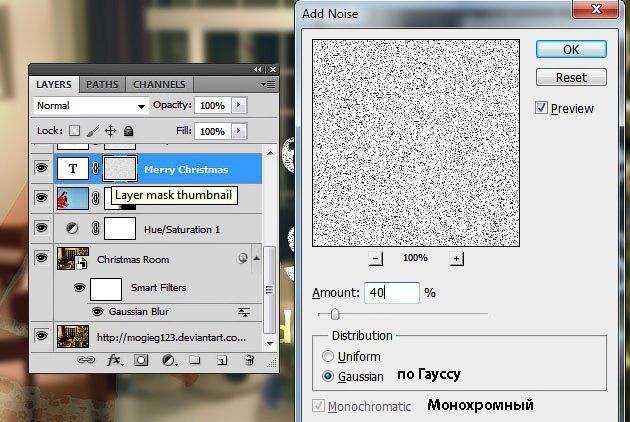
Task: Select the Uniform distribution option
Action: click(327, 356)
